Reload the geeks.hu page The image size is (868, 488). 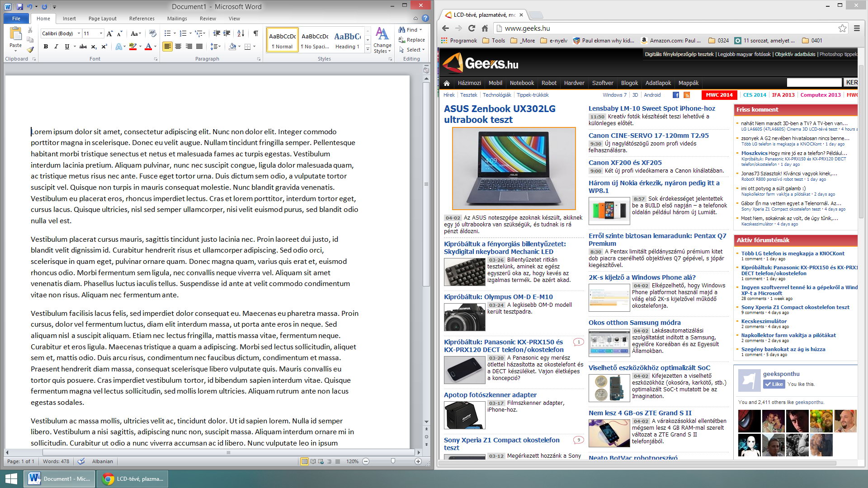click(472, 28)
